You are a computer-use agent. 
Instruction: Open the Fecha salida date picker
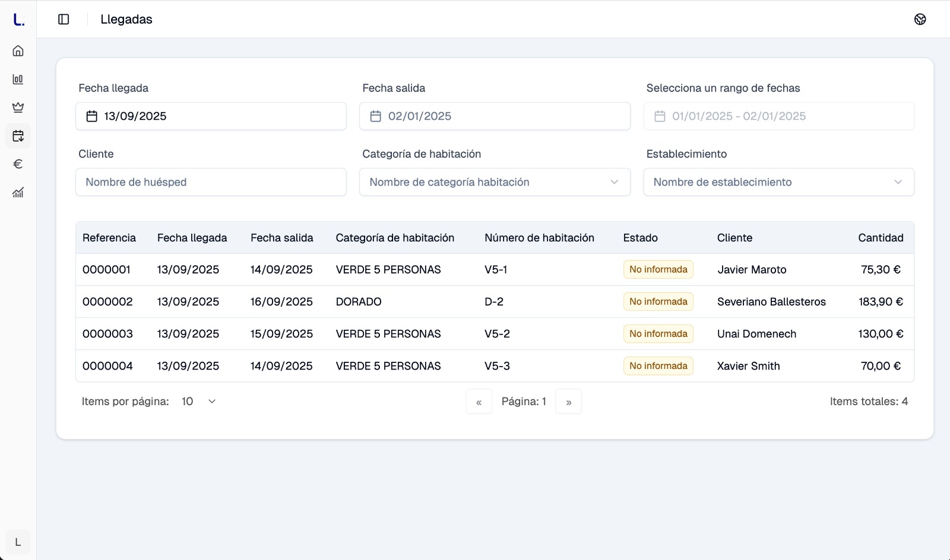[x=494, y=116]
